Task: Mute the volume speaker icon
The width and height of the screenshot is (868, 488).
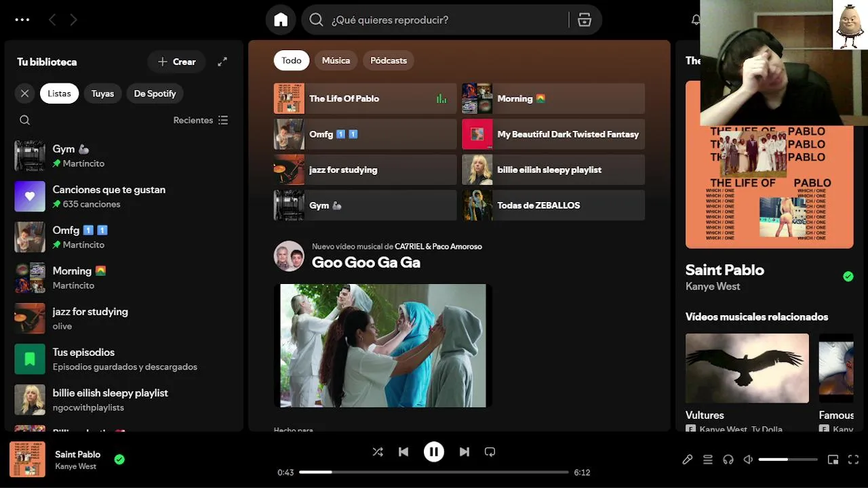Action: [x=748, y=460]
